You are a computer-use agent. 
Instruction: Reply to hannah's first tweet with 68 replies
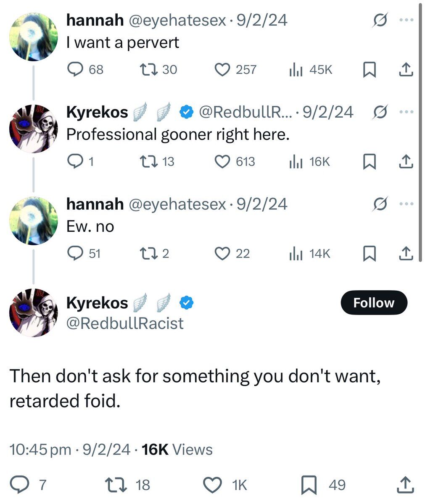coord(76,69)
